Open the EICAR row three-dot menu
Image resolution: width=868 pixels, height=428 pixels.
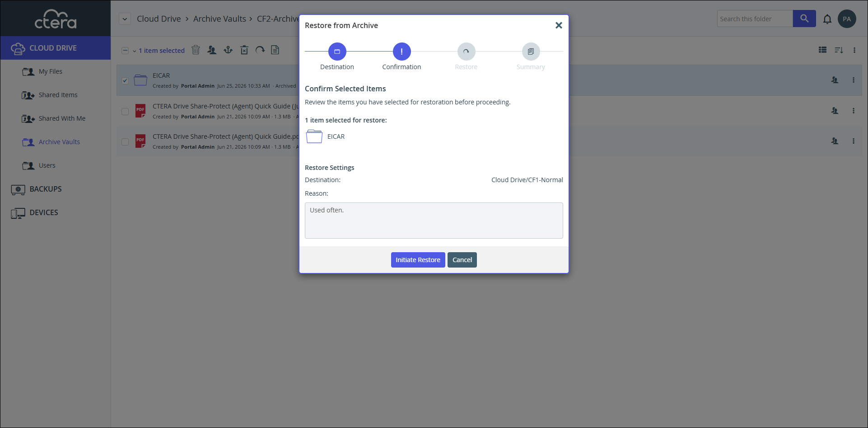[854, 80]
